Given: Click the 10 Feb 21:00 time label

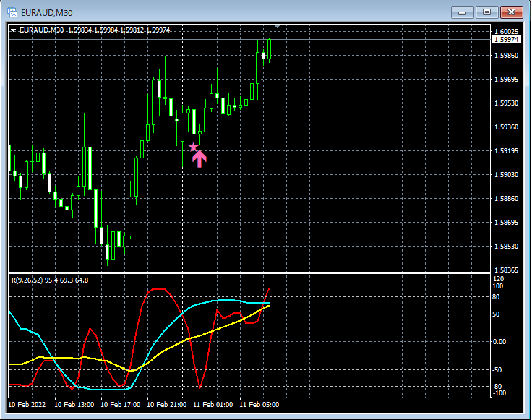Looking at the screenshot, I should pos(166,404).
